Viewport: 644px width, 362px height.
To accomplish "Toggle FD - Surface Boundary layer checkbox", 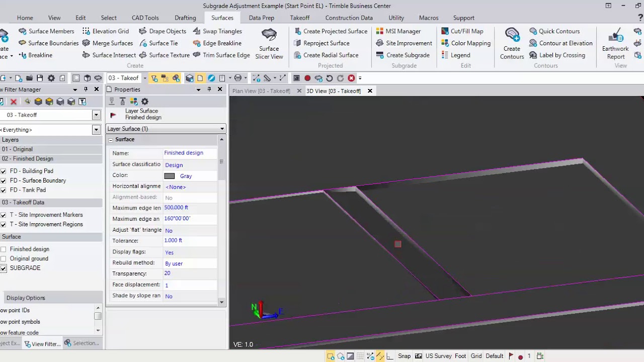I will click(4, 181).
